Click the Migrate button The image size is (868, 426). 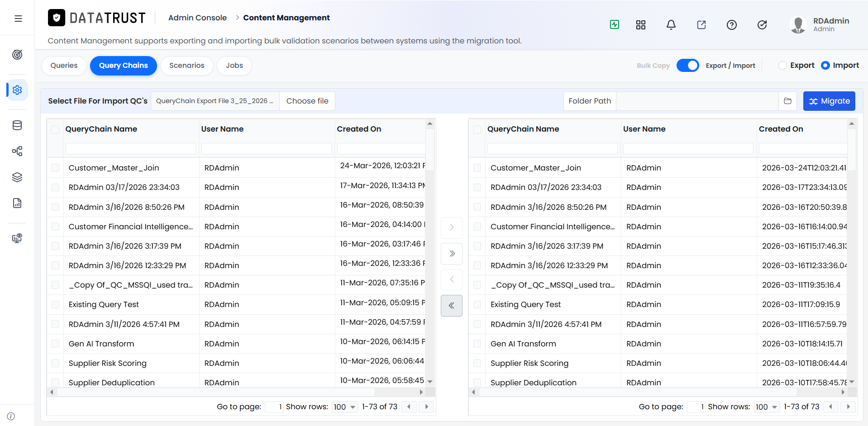(x=829, y=101)
